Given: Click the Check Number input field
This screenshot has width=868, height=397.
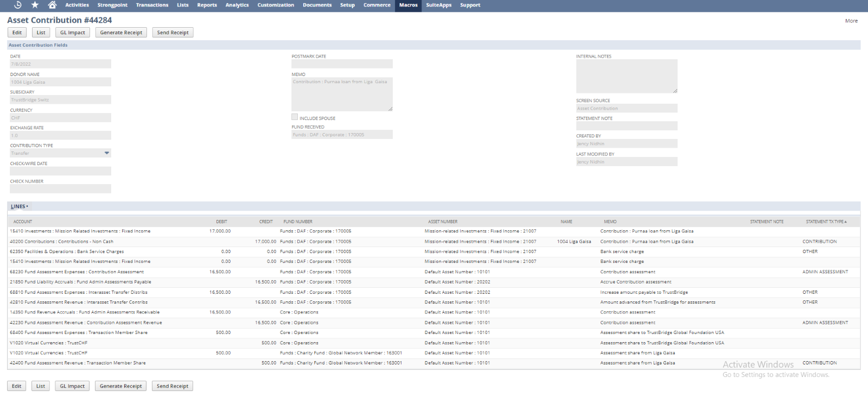Looking at the screenshot, I should tap(60, 189).
